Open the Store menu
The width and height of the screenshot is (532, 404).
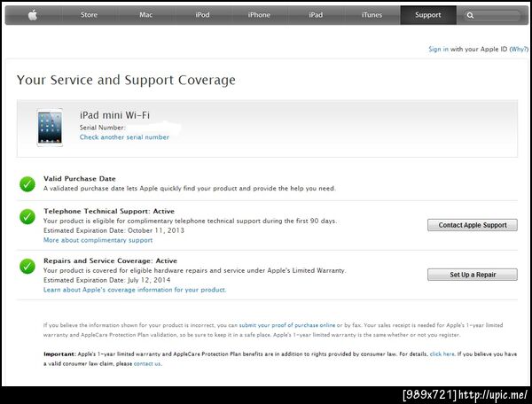(x=89, y=15)
